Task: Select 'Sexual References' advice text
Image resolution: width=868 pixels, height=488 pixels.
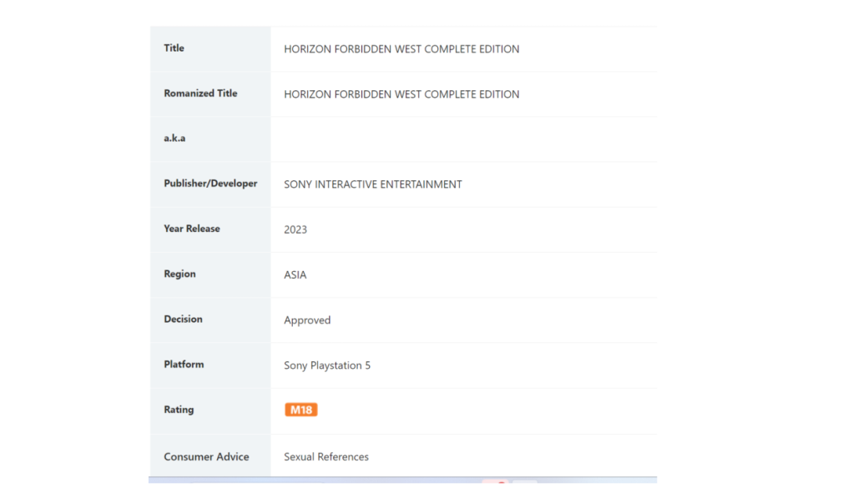Action: (x=326, y=457)
